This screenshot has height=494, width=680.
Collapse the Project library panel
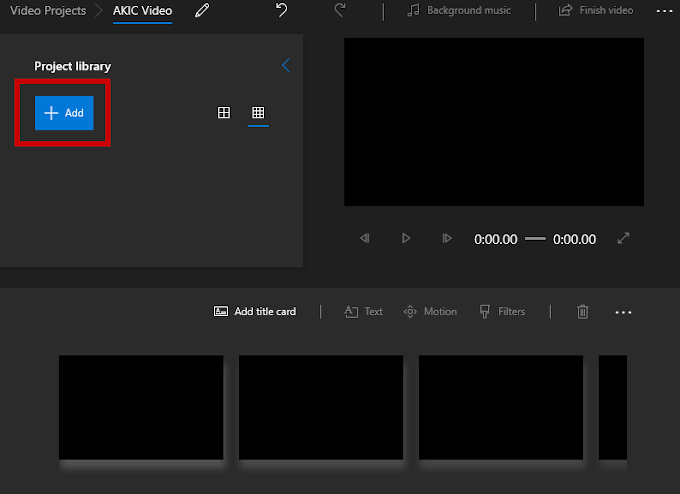pyautogui.click(x=286, y=65)
